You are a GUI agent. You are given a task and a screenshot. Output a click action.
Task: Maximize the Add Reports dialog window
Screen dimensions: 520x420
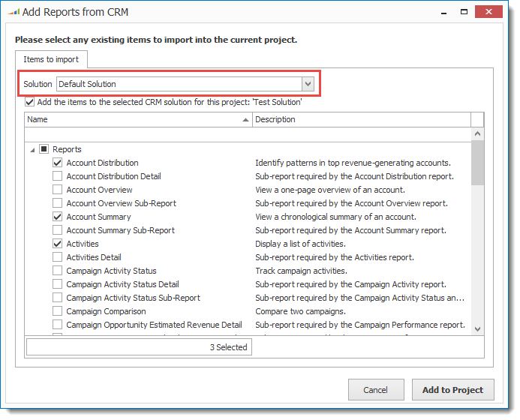(x=464, y=12)
